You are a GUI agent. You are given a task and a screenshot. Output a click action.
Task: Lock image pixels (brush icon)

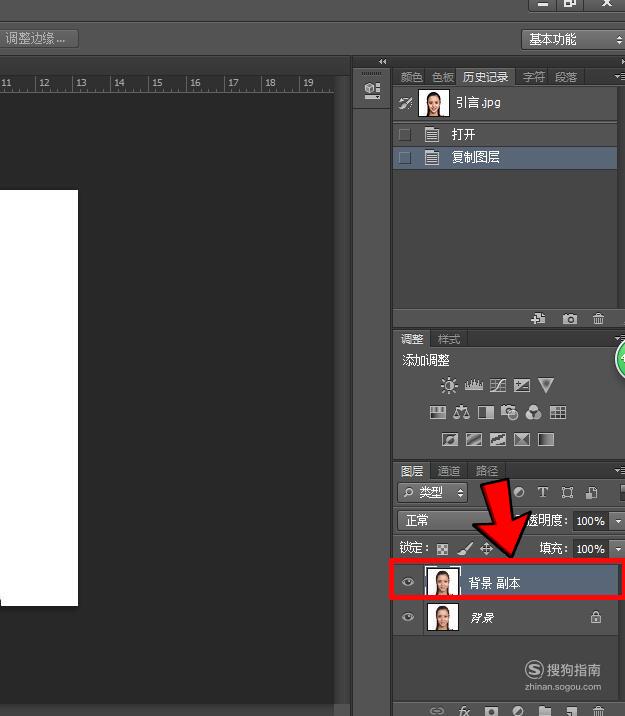coord(465,548)
